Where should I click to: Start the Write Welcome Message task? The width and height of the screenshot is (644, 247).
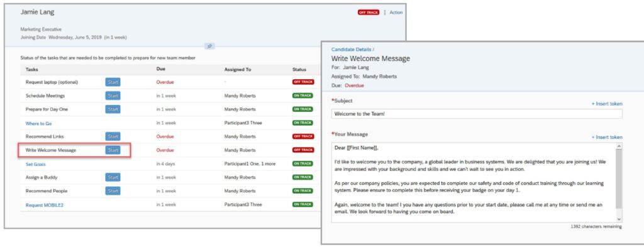click(113, 150)
